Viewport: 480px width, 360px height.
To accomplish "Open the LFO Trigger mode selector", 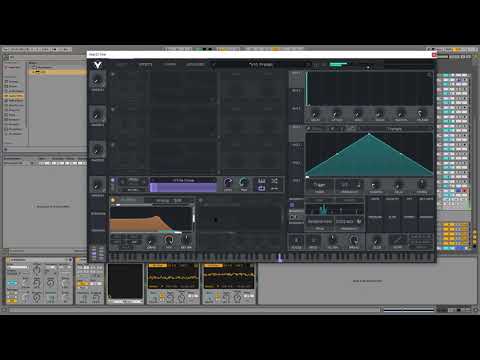I will [319, 185].
